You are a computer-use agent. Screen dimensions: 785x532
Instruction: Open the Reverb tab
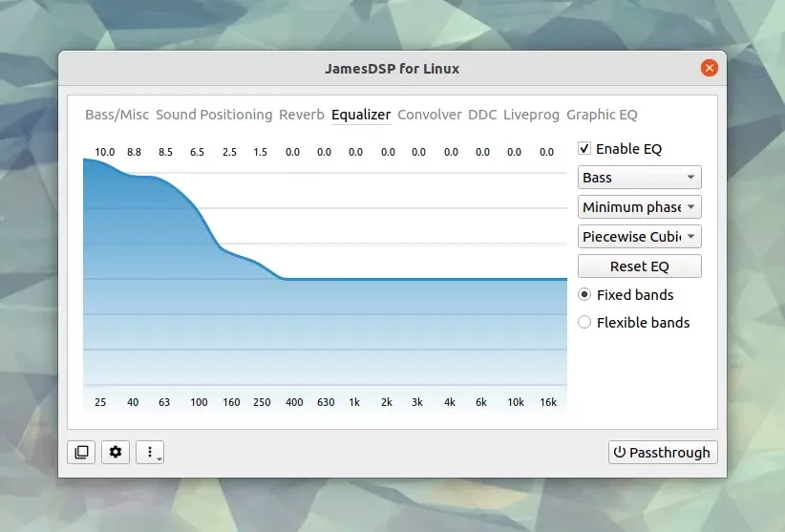pyautogui.click(x=302, y=115)
